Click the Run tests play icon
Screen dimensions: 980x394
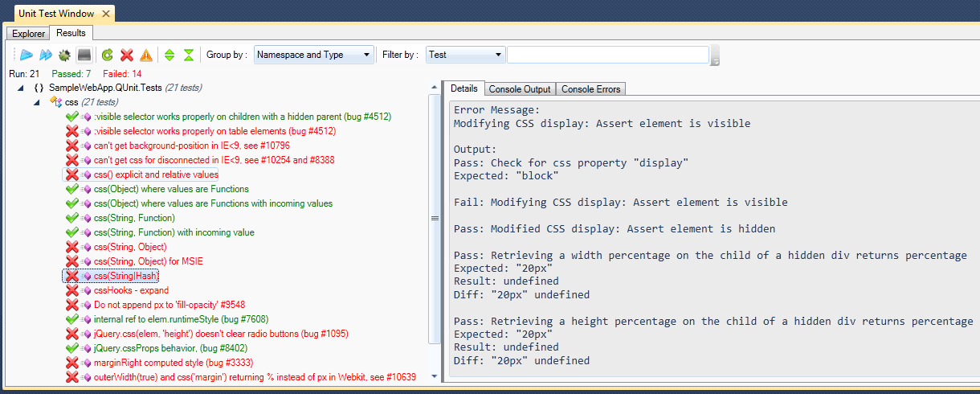click(26, 55)
